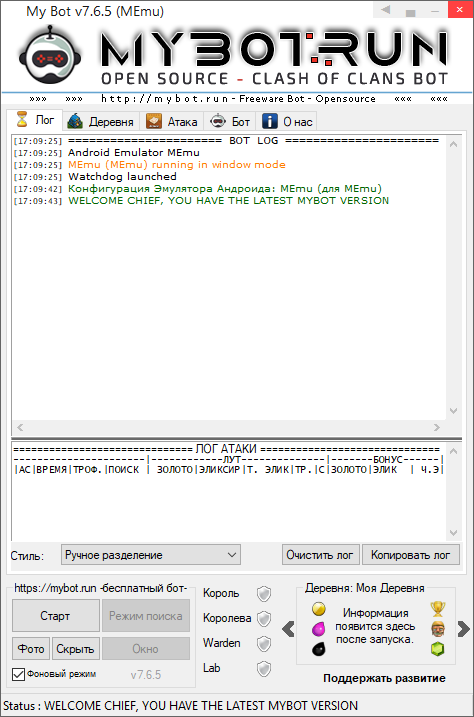The image size is (474, 717).
Task: Click the Король shield status icon
Action: tap(264, 594)
